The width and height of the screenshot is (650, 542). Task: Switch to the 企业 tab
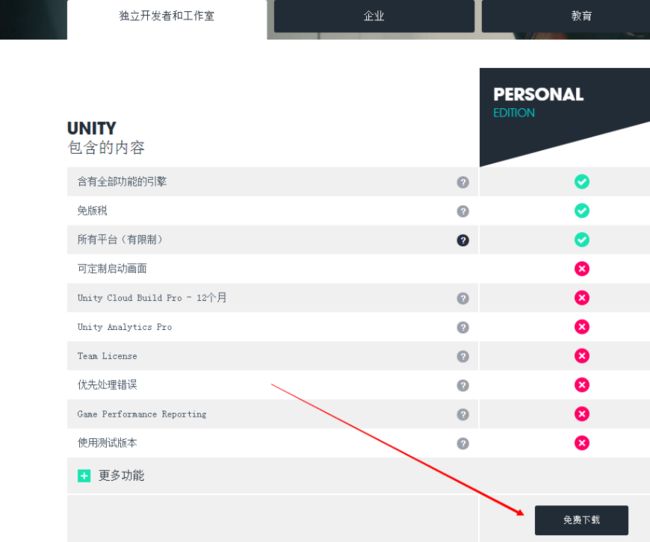[x=374, y=16]
